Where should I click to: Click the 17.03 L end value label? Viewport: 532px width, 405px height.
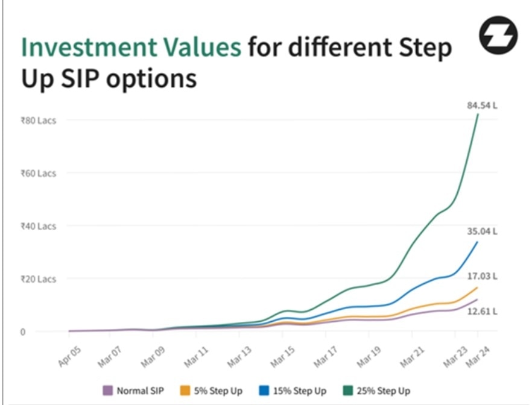pos(482,276)
